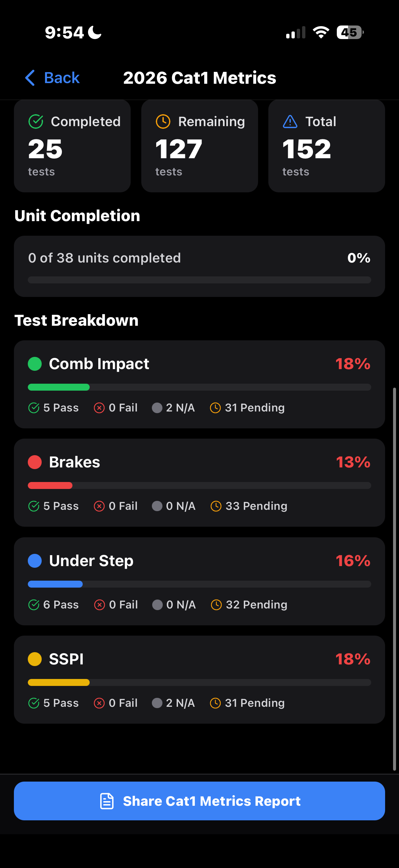Tap the 0 of 38 units completed text
The height and width of the screenshot is (868, 399).
point(105,258)
